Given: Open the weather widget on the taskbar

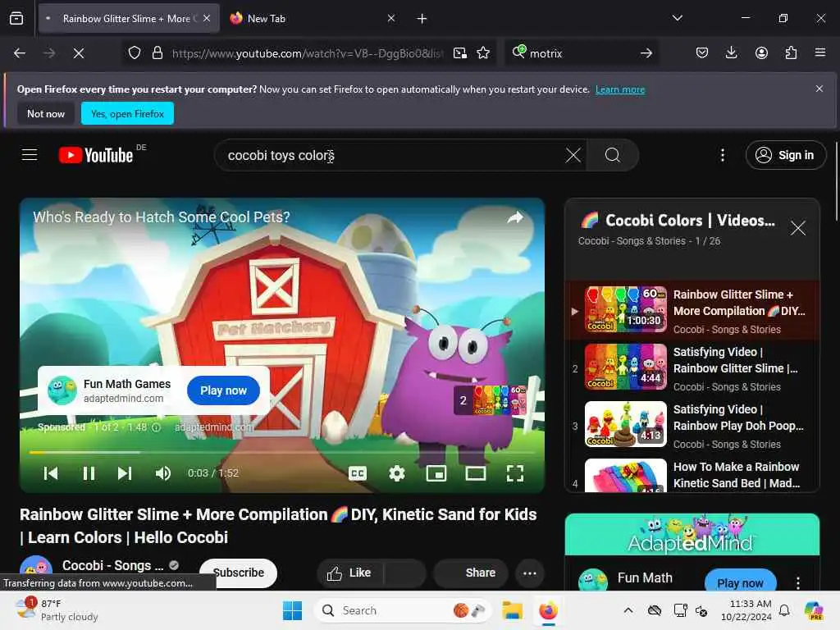Looking at the screenshot, I should (x=57, y=610).
